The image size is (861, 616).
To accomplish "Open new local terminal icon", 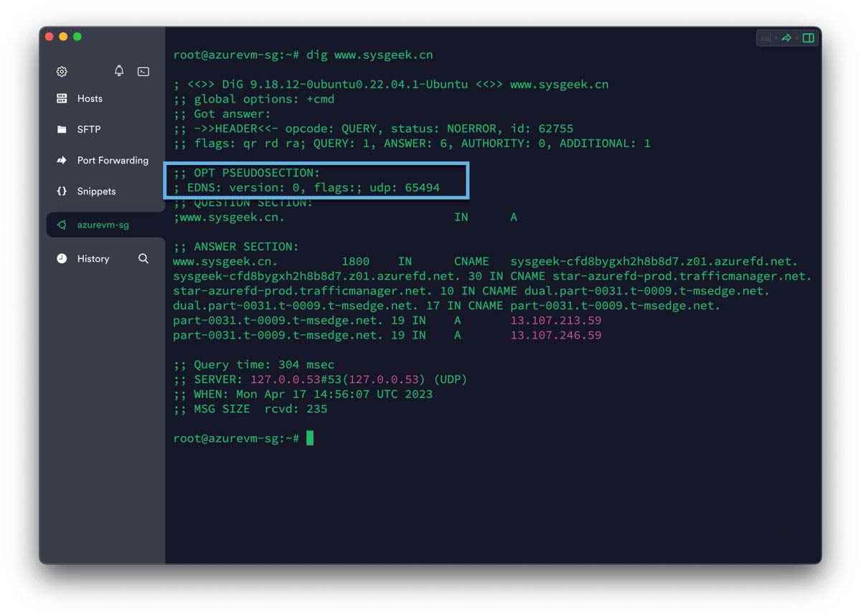I will point(143,72).
